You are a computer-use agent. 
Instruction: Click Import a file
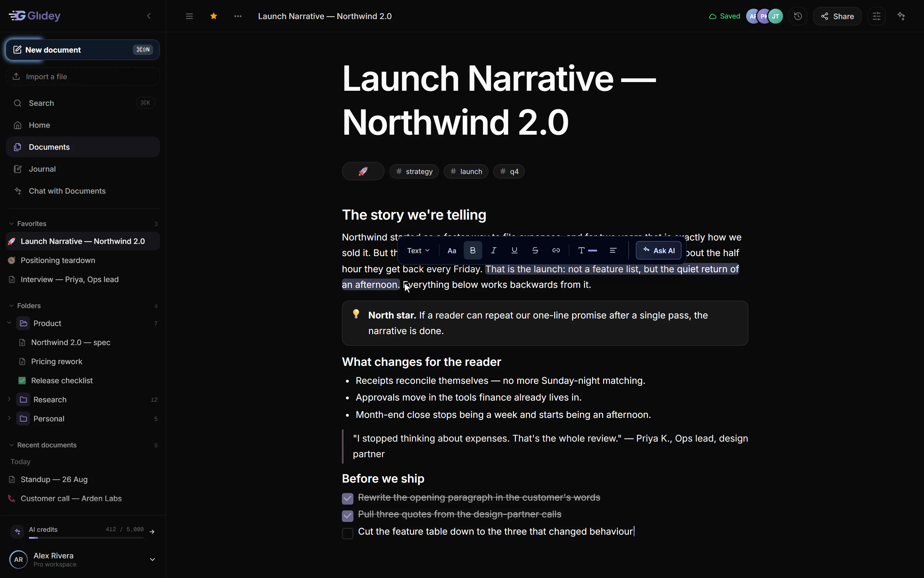tap(83, 77)
